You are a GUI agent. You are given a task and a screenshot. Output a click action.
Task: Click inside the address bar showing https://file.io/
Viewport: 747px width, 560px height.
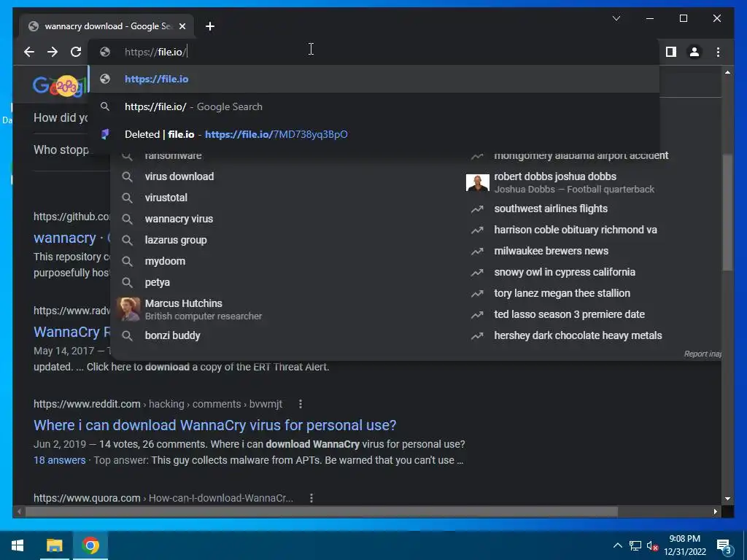click(x=373, y=52)
